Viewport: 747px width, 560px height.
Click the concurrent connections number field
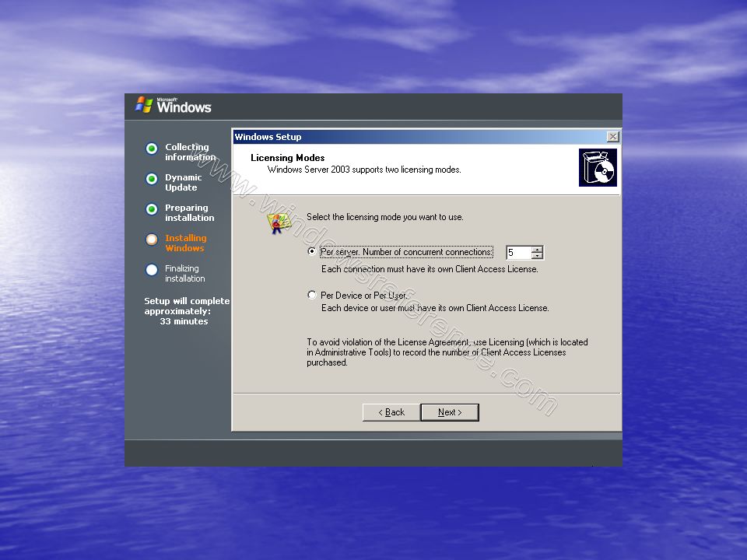click(519, 252)
